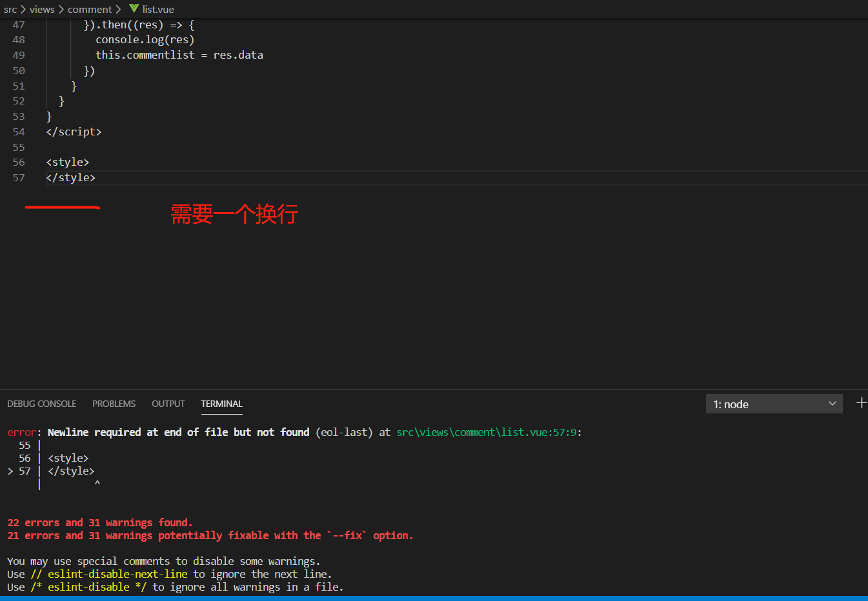Click line number 57 in the gutter
Viewport: 868px width, 601px height.
(19, 177)
